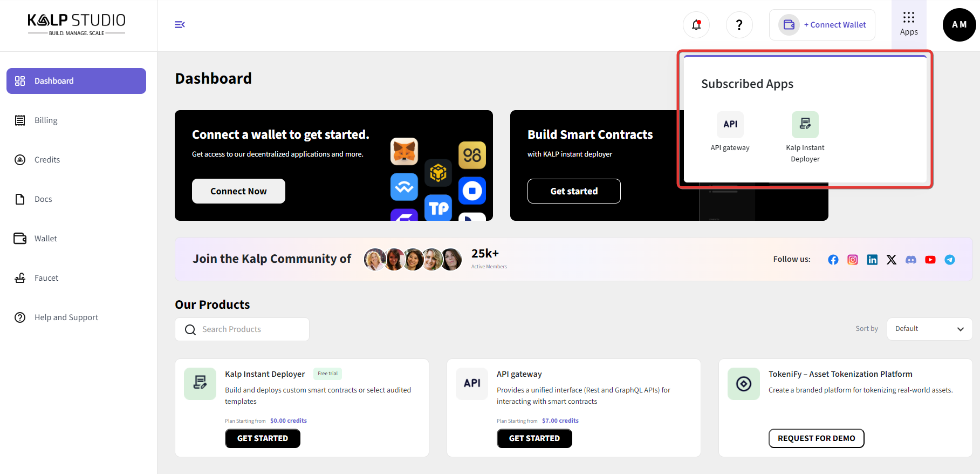Go to Billing in the sidebar
This screenshot has height=474, width=980.
46,120
